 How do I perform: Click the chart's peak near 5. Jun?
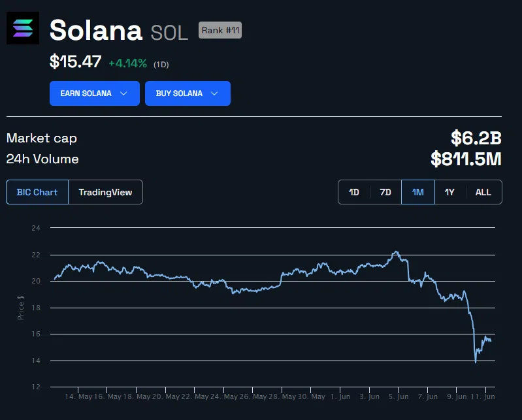[x=395, y=251]
